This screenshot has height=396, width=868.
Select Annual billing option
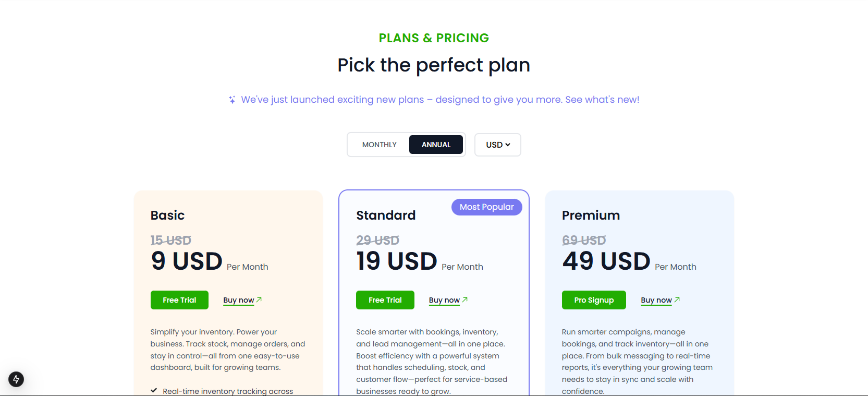coord(436,145)
